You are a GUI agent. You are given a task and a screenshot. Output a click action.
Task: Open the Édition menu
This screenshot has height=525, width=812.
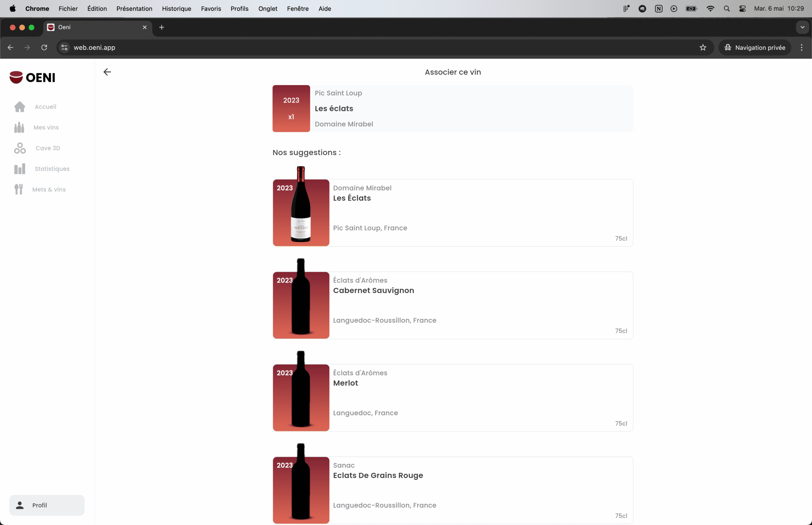(x=97, y=9)
